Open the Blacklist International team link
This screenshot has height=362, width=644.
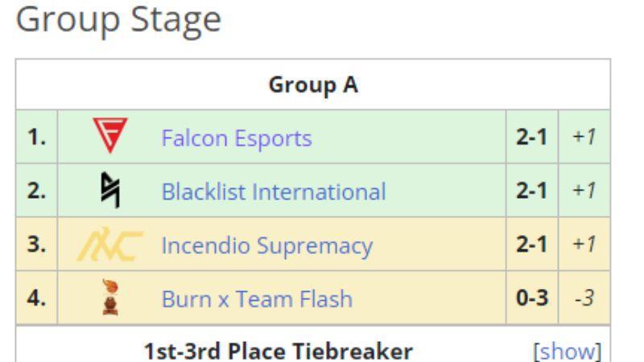pyautogui.click(x=274, y=191)
